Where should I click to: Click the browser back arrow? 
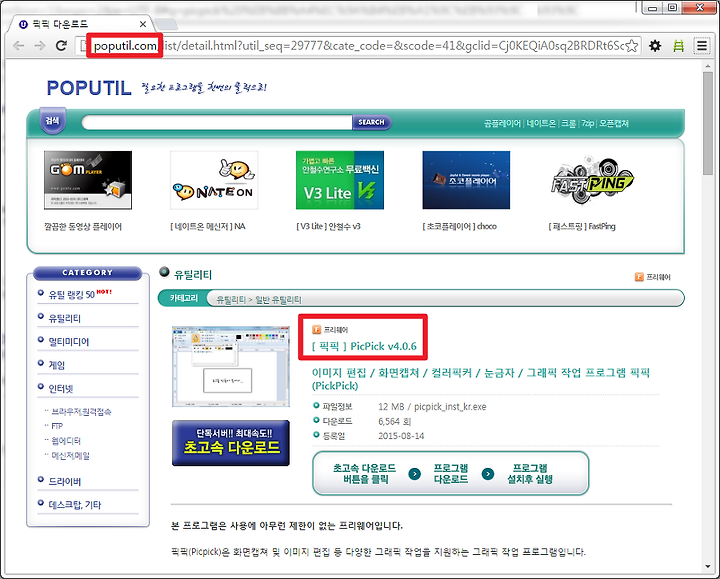[x=18, y=46]
